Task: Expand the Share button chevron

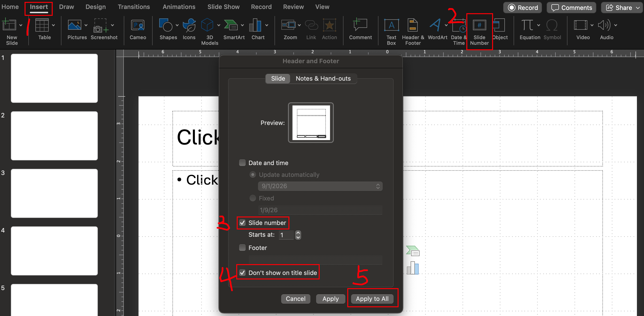Action: point(637,8)
